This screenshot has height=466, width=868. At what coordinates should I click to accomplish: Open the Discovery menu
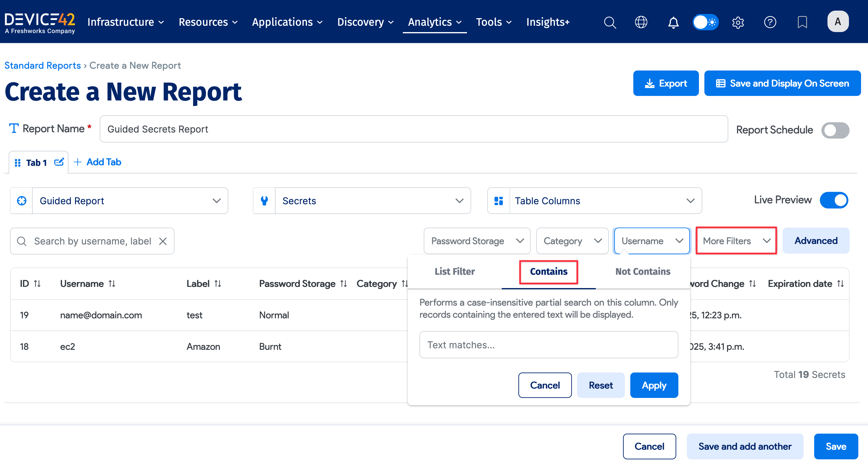click(365, 22)
